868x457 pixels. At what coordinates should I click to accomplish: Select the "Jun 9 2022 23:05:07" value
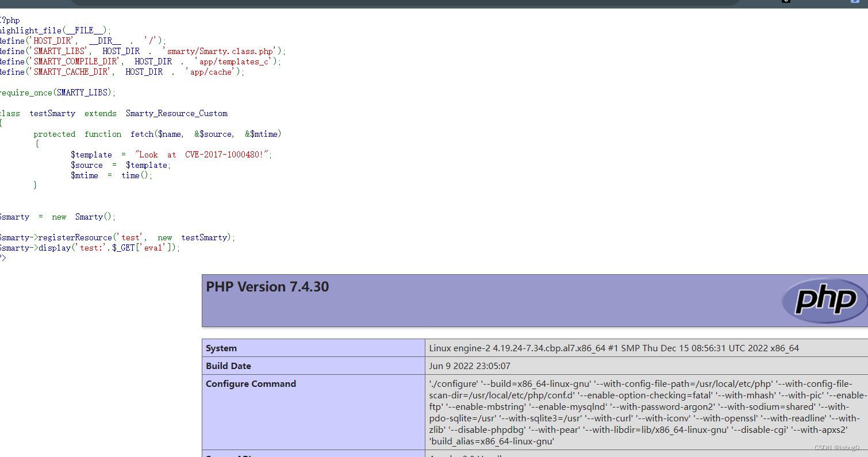tap(470, 366)
